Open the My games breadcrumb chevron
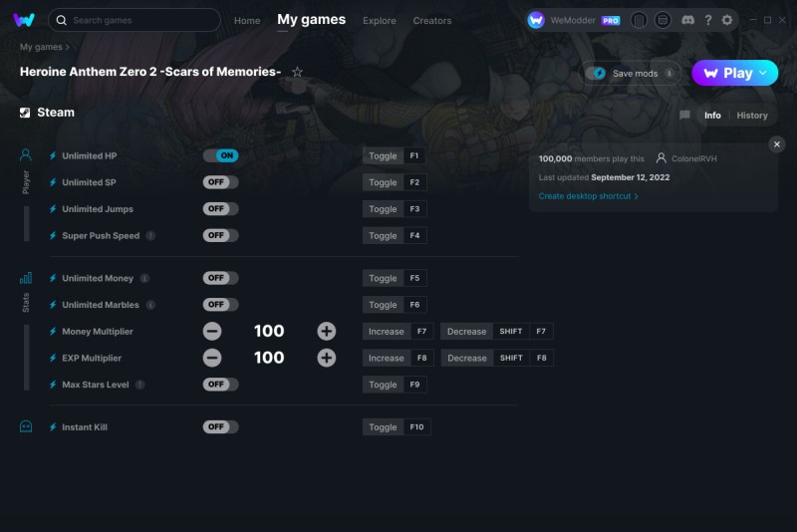This screenshot has height=532, width=797. coord(68,47)
